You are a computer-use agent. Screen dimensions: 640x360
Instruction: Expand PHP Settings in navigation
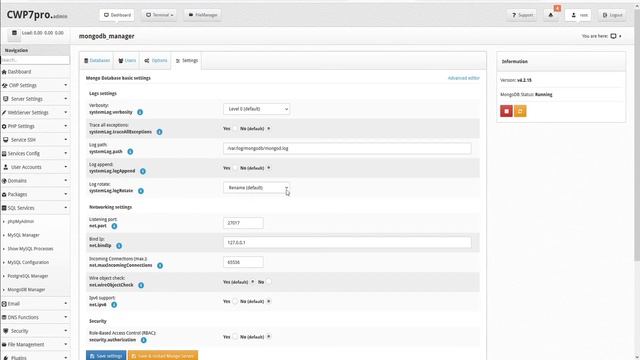(x=35, y=126)
